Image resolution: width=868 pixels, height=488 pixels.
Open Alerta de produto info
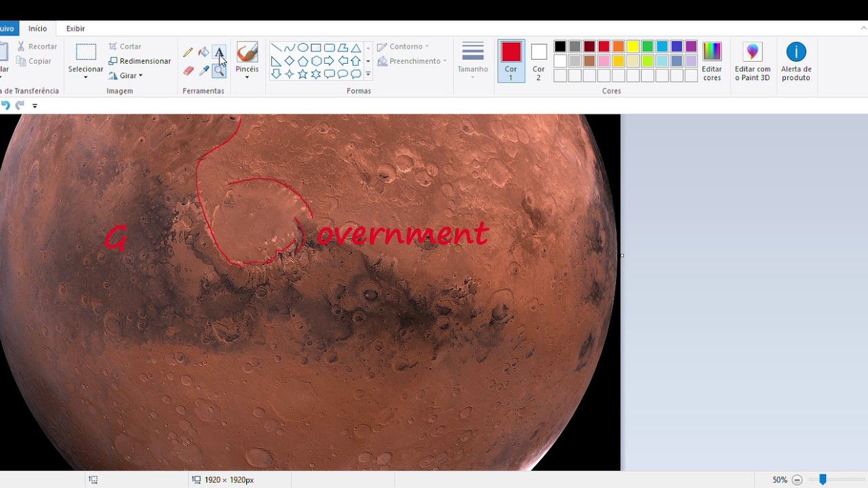tap(796, 62)
